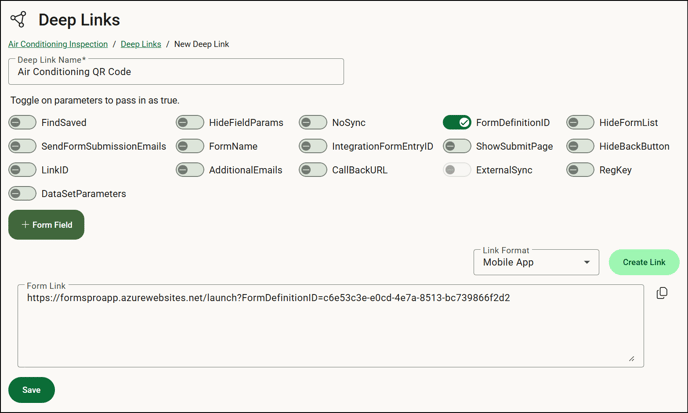Open the Link Format dropdown
Screen dimensions: 688x413
click(536, 262)
